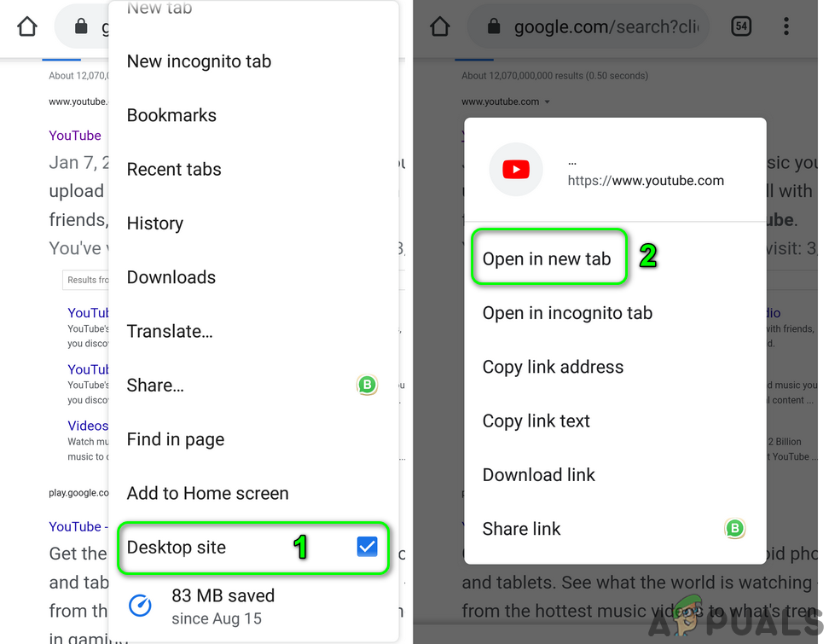Viewport: 829px width, 644px height.
Task: Tap the WhatsApp Business icon beside Share…
Action: coord(367,385)
